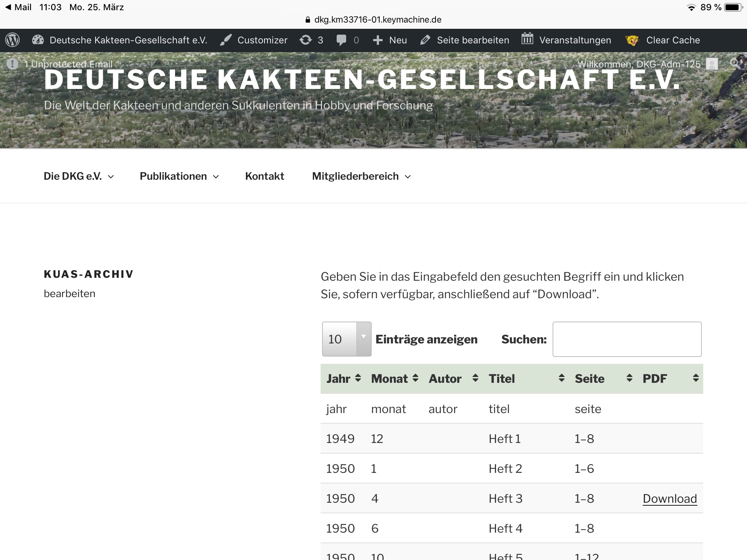
Task: Open the updates refresh icon showing 3
Action: tap(306, 40)
